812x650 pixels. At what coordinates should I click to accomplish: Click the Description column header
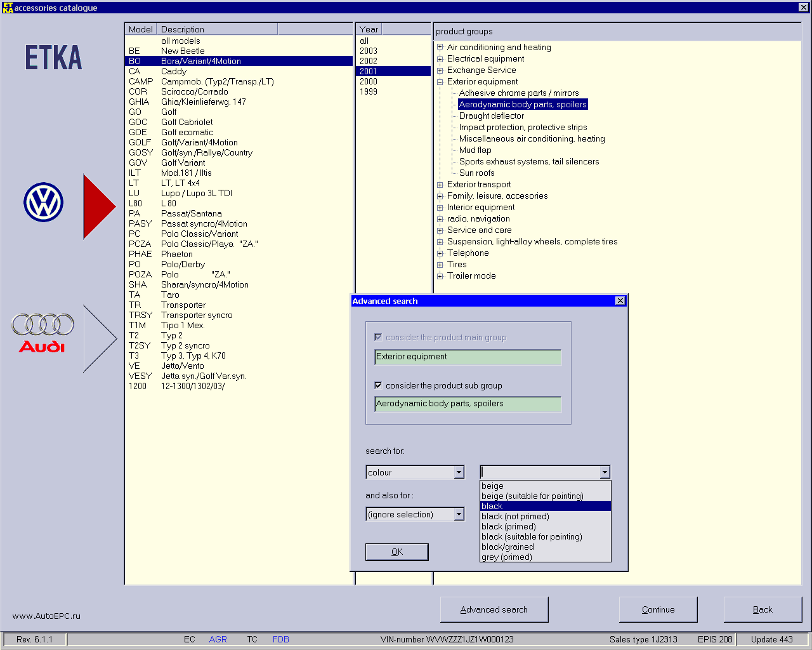coord(217,29)
